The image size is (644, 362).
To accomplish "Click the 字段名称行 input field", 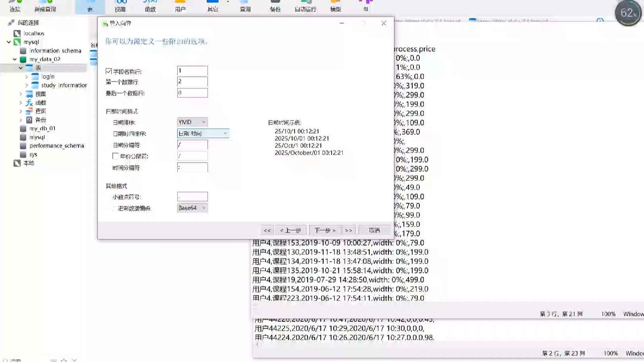I will (192, 71).
